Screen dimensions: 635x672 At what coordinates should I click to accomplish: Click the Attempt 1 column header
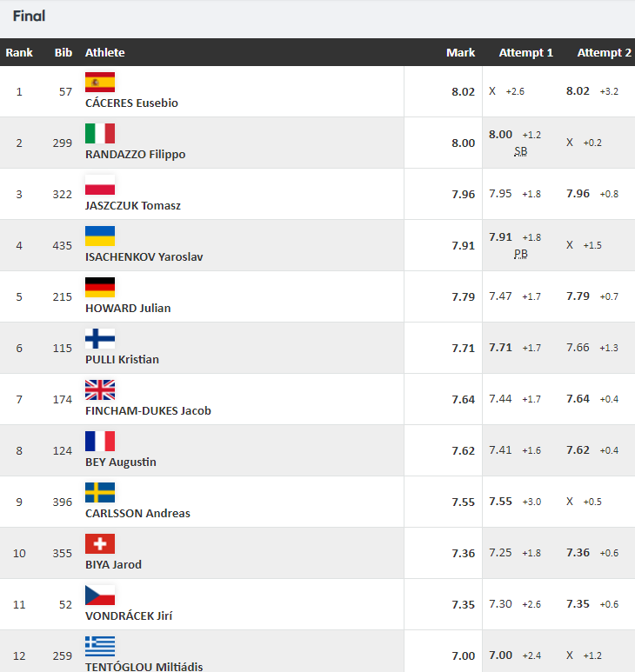pos(526,52)
